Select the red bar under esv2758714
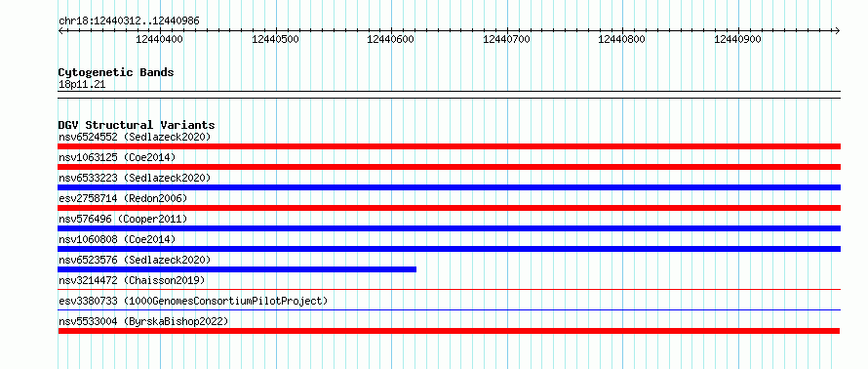The image size is (868, 369). point(449,208)
